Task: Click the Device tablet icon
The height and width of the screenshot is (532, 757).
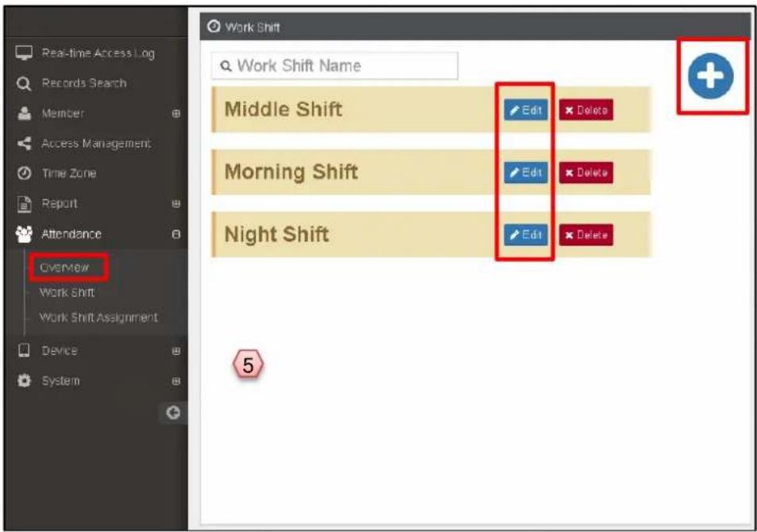Action: [24, 350]
